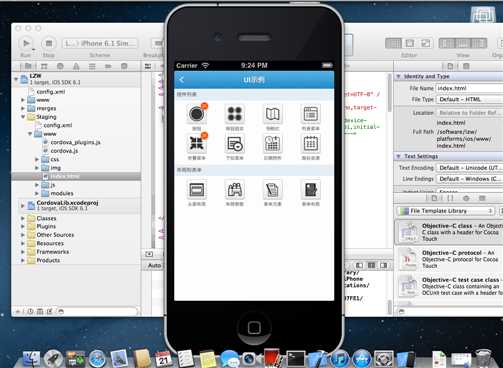The width and height of the screenshot is (503, 368).
Task: Tap the calendar grid icon second row
Action: pos(311,144)
